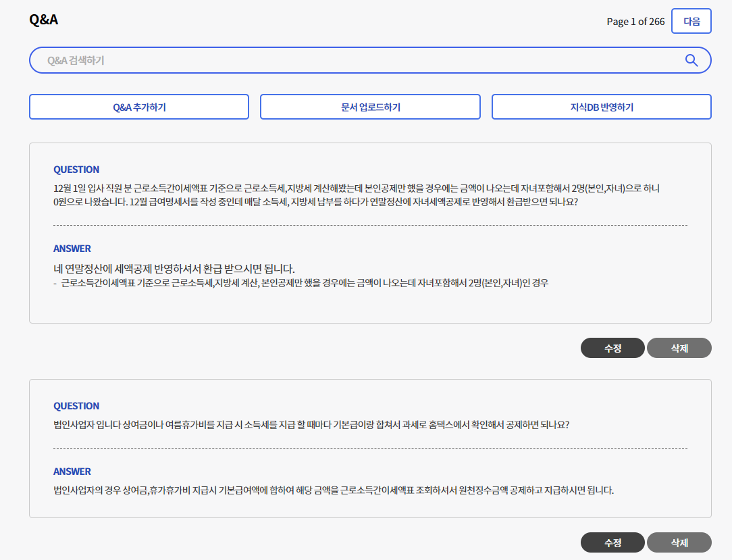The width and height of the screenshot is (732, 560).
Task: Click the question text starting 법인사업자 입니다
Action: 311,425
